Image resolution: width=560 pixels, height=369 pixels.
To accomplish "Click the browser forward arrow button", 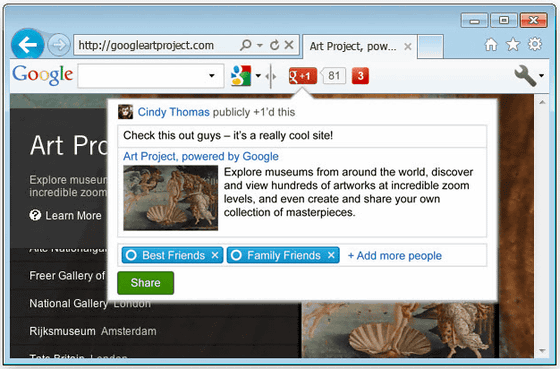I will click(x=59, y=45).
